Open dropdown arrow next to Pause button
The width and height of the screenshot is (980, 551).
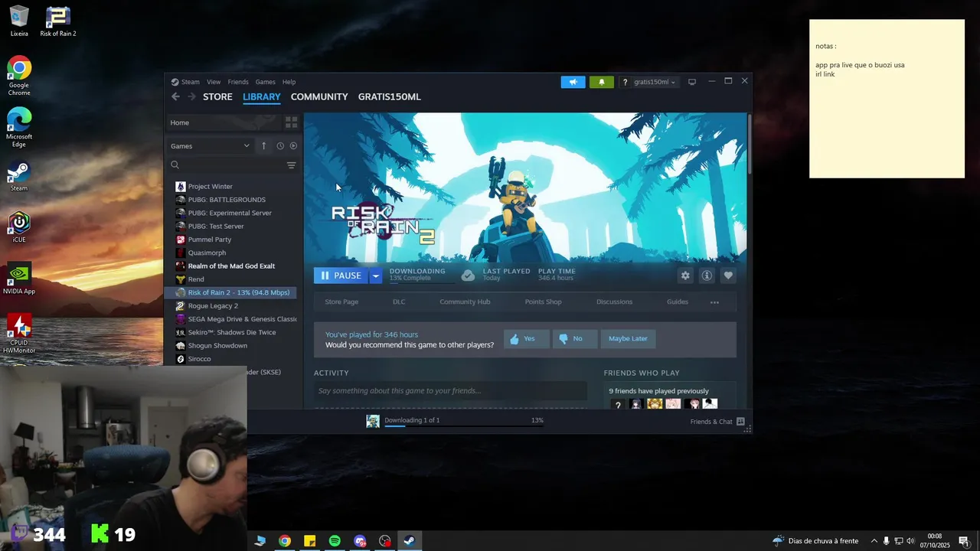click(376, 275)
